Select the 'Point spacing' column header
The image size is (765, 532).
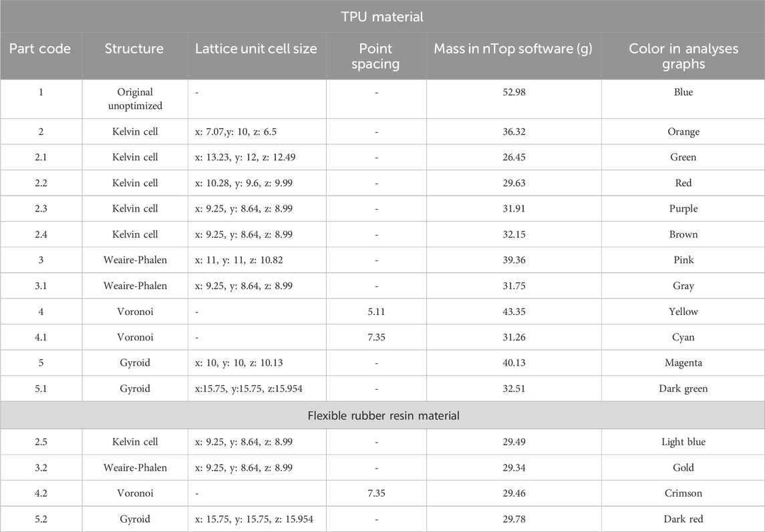[375, 56]
